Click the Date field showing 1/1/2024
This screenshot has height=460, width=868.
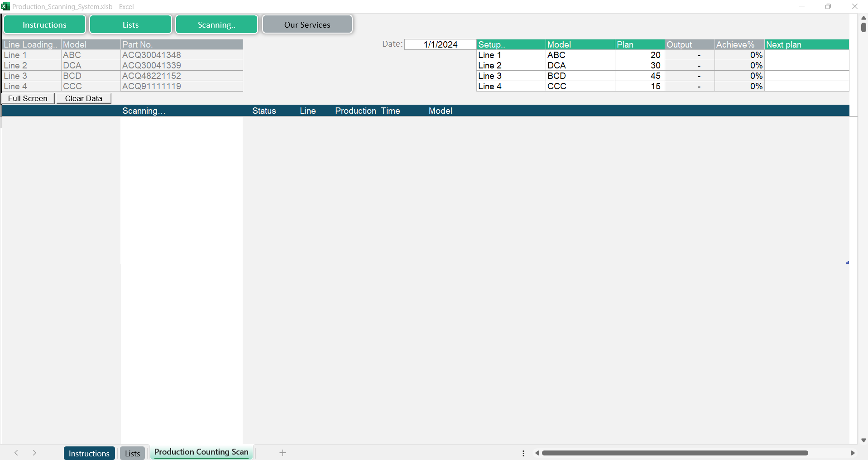(440, 44)
